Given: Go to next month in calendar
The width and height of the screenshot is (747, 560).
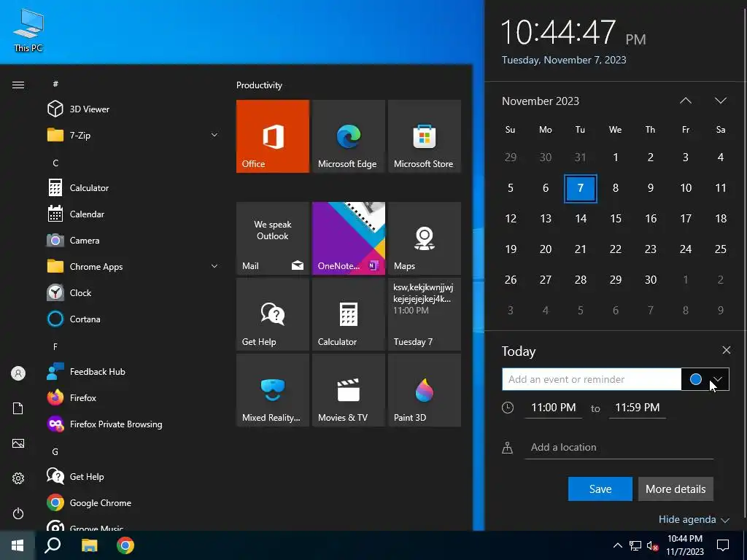Looking at the screenshot, I should point(720,101).
